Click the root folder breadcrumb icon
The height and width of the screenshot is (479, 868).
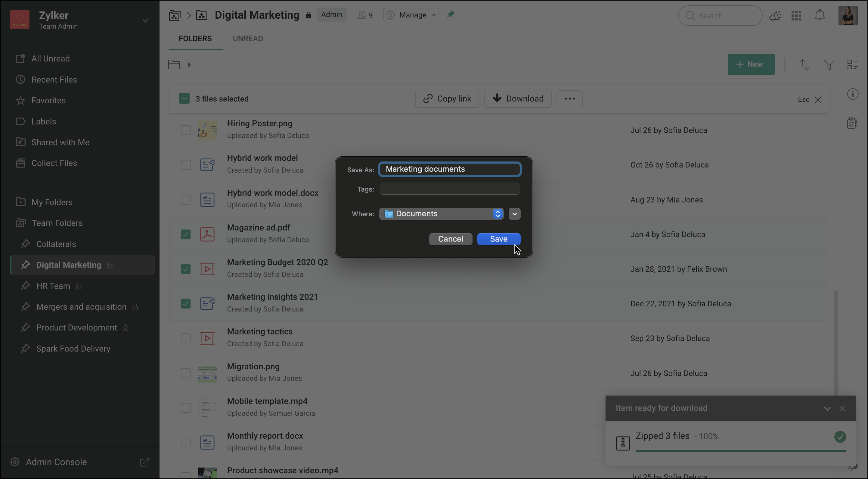174,64
